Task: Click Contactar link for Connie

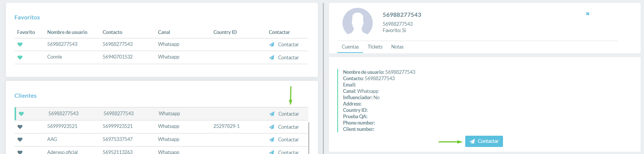Action: pyautogui.click(x=288, y=57)
